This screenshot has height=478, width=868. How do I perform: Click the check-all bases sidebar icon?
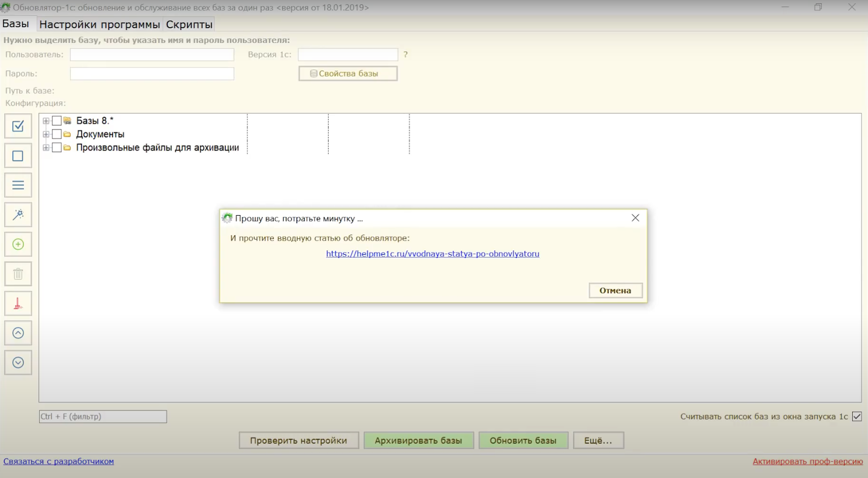tap(18, 126)
